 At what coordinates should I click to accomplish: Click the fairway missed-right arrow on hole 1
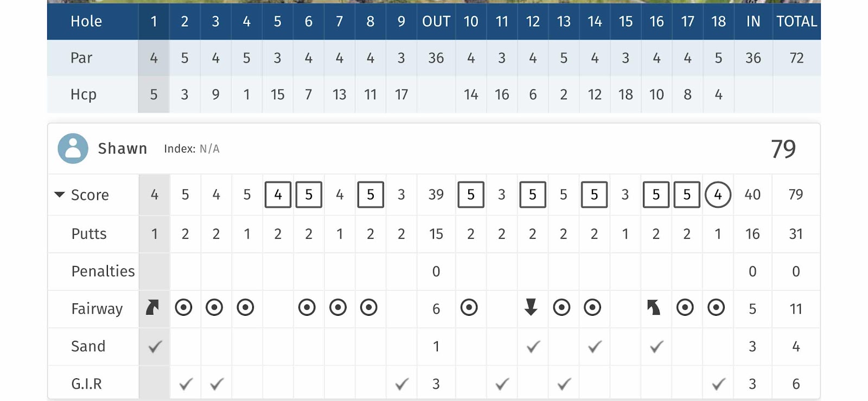point(152,308)
